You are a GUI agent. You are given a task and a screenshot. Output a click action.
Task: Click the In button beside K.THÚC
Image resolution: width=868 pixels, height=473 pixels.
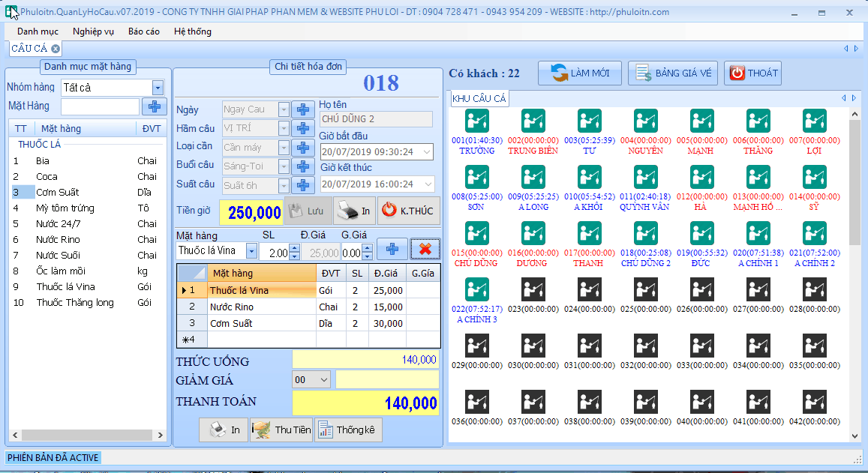click(x=354, y=211)
